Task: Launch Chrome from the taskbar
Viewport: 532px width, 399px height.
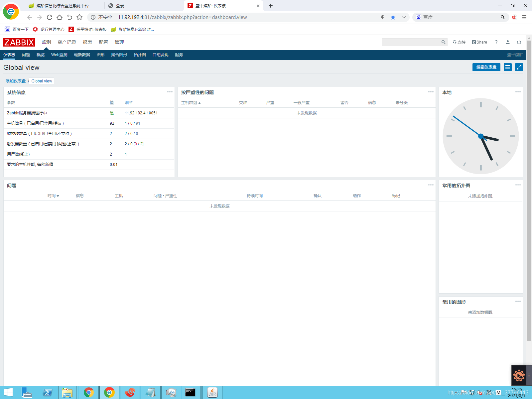Action: (89, 392)
